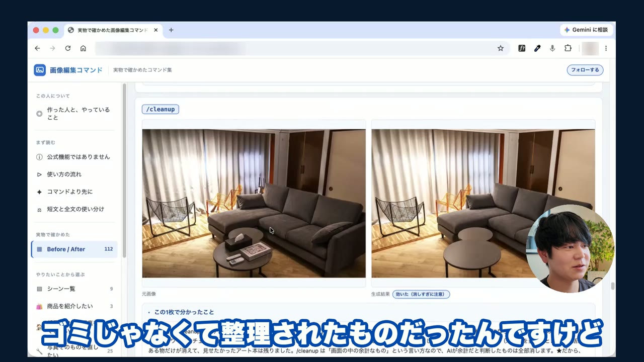The width and height of the screenshot is (644, 362).
Task: Click the フォローする button
Action: pyautogui.click(x=585, y=70)
